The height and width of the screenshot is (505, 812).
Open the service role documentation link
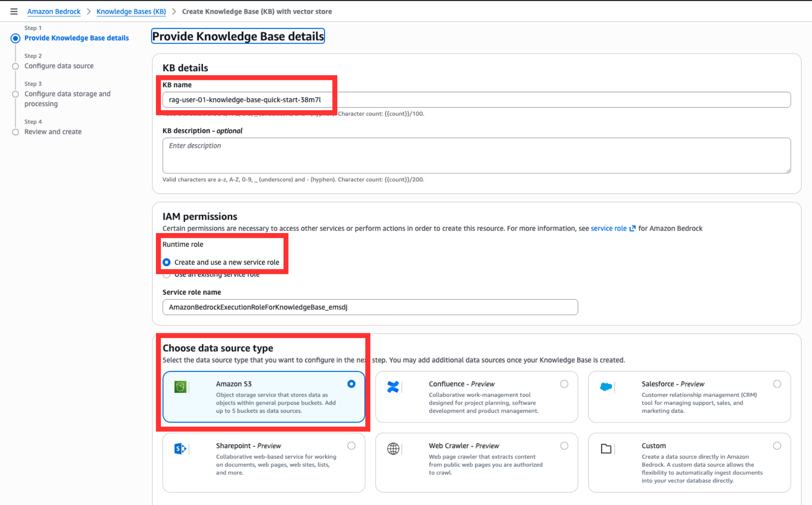tap(608, 228)
